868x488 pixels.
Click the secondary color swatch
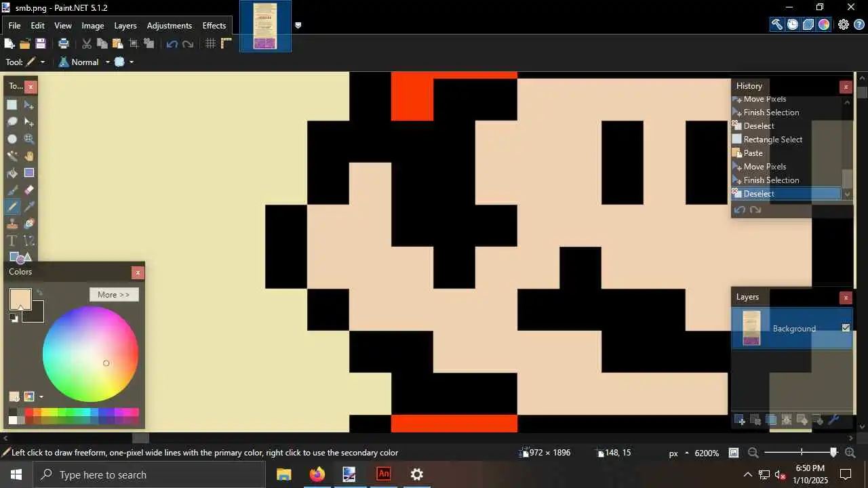[x=36, y=314]
